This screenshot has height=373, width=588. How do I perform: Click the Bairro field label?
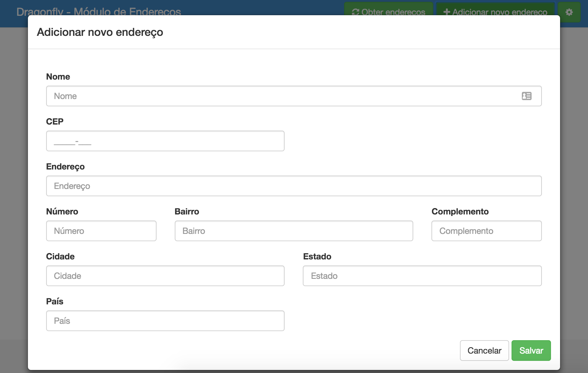click(187, 211)
